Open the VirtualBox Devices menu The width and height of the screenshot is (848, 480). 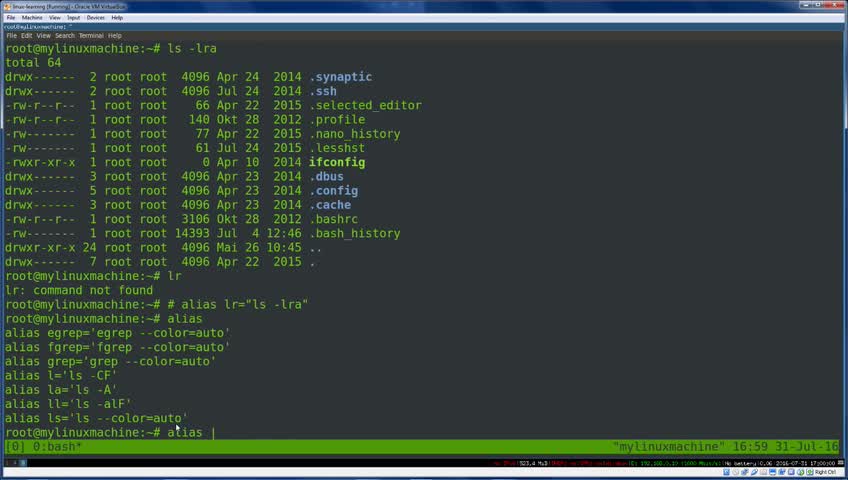pyautogui.click(x=96, y=18)
